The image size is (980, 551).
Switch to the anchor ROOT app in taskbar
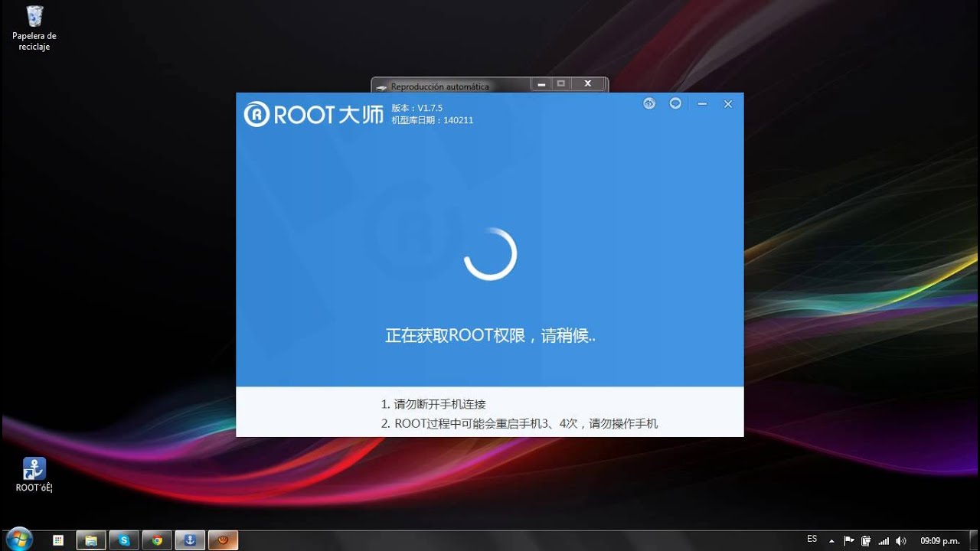pyautogui.click(x=190, y=540)
